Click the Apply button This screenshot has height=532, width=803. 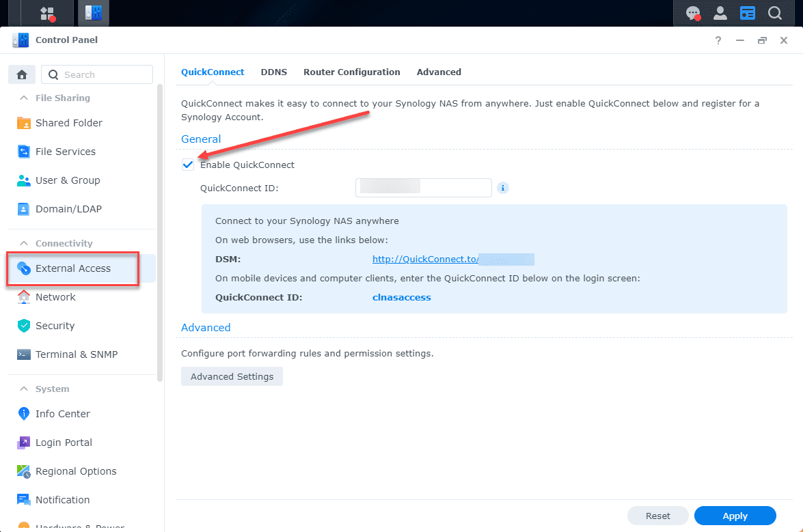pyautogui.click(x=735, y=516)
